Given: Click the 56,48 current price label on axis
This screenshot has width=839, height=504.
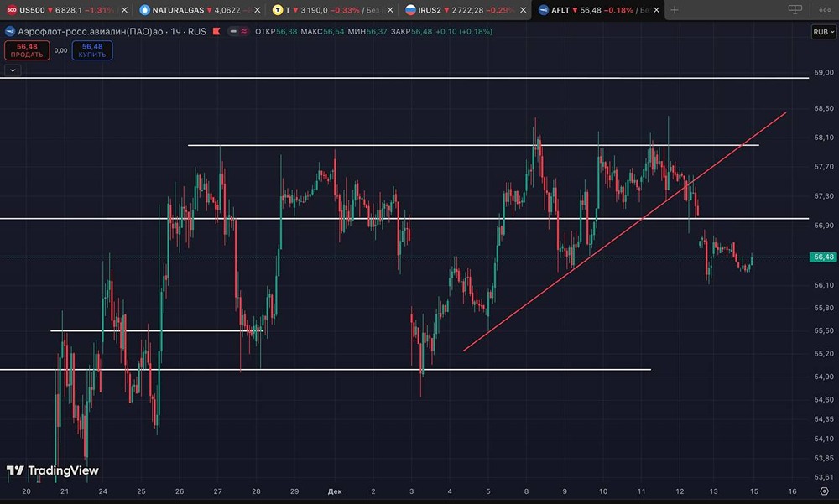Looking at the screenshot, I should point(823,257).
